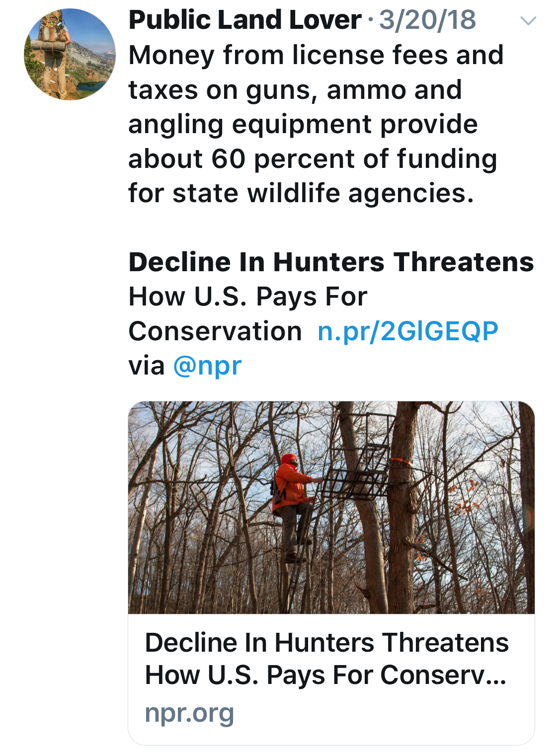
Task: Open Public Land Lover's profile avatar
Action: (x=70, y=54)
